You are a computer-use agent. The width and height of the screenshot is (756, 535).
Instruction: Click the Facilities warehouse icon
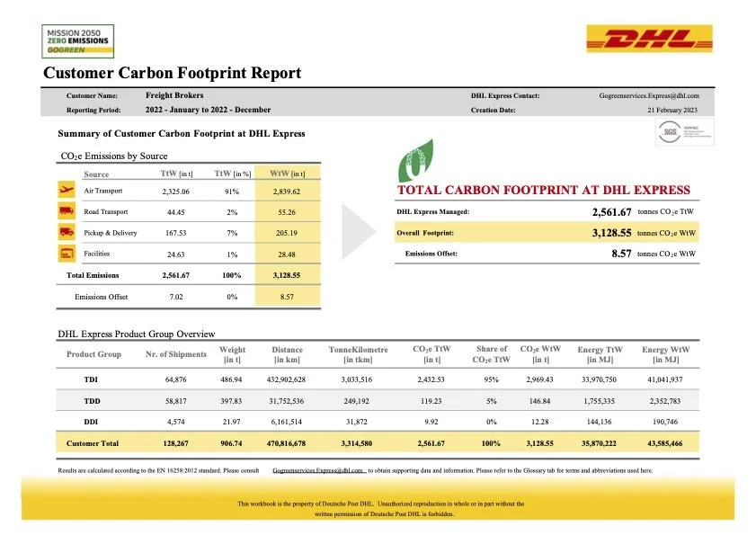[x=67, y=254]
